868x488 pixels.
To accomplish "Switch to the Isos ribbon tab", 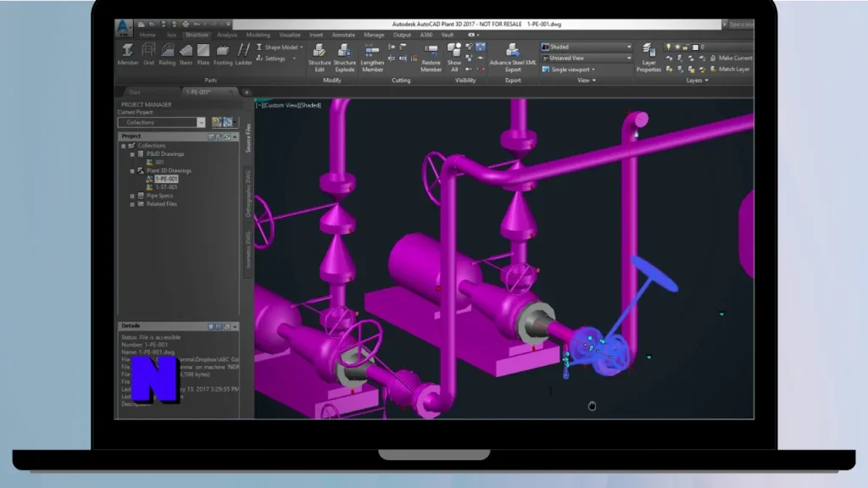I will pyautogui.click(x=171, y=35).
